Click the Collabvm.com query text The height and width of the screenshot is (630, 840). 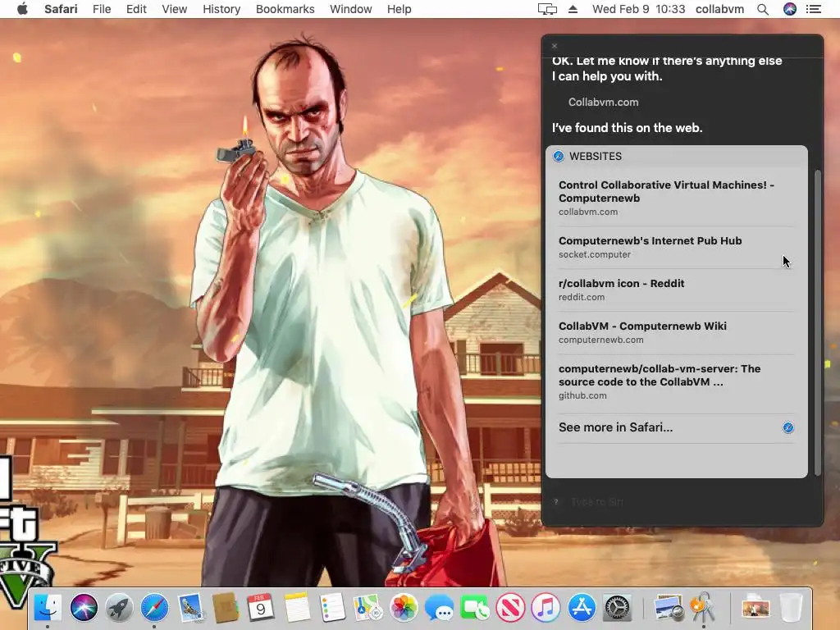(603, 102)
